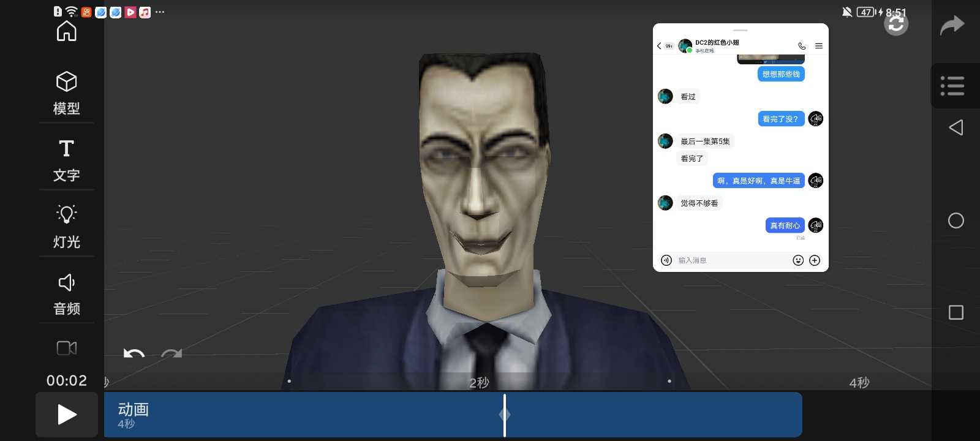Select the 啊,真是好啊,真是牛逼 message bubble

tap(759, 181)
